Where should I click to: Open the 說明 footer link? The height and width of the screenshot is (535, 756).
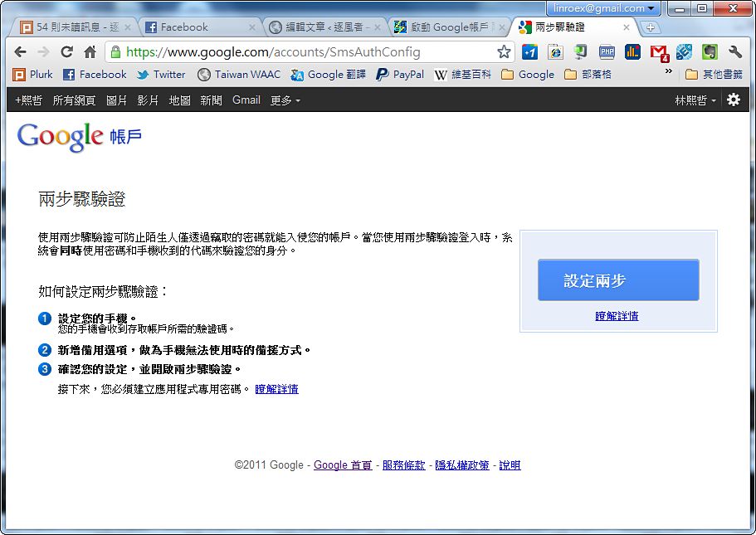[x=510, y=465]
